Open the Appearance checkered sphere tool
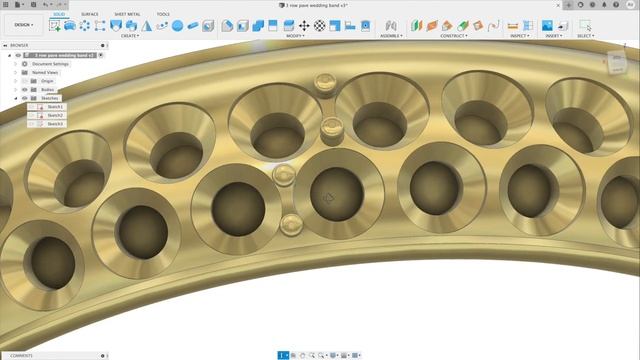This screenshot has width=640, height=360. (320, 26)
